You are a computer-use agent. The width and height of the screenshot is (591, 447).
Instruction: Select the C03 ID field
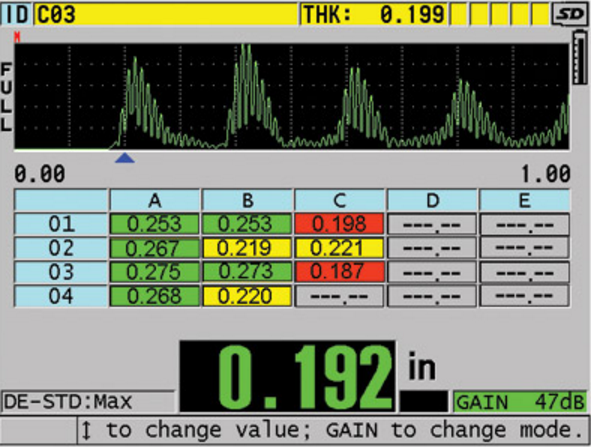(166, 14)
